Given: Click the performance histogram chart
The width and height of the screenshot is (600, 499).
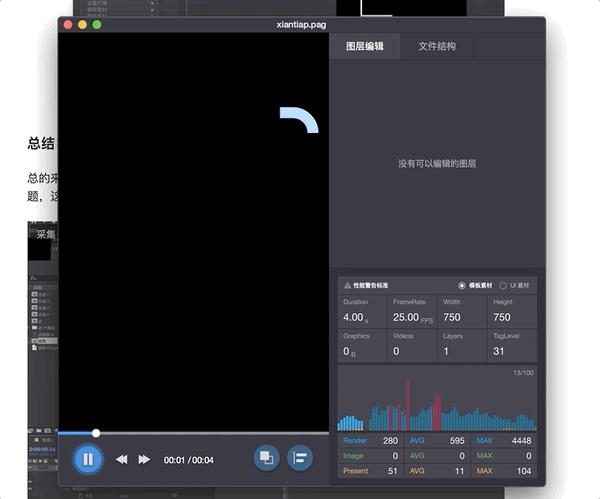Looking at the screenshot, I should [437, 398].
